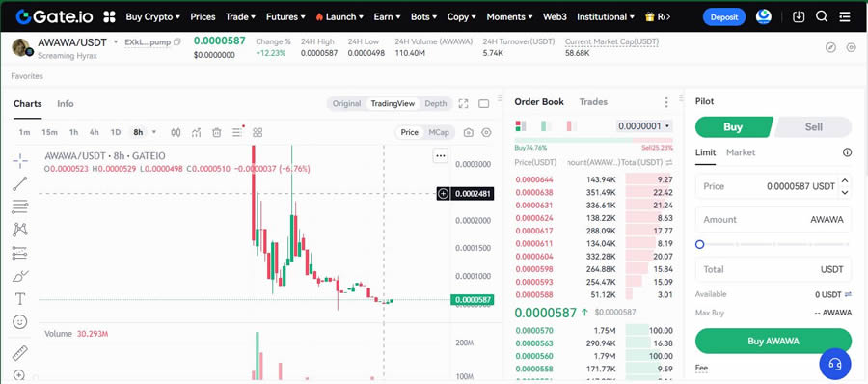Take a chart snapshot with camera icon
Image resolution: width=868 pixels, height=384 pixels.
[x=469, y=132]
